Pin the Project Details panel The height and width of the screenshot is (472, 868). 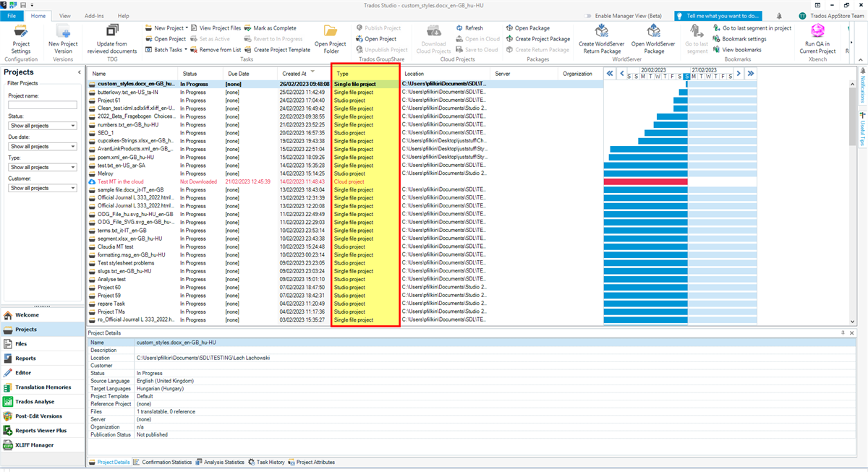[x=842, y=332]
